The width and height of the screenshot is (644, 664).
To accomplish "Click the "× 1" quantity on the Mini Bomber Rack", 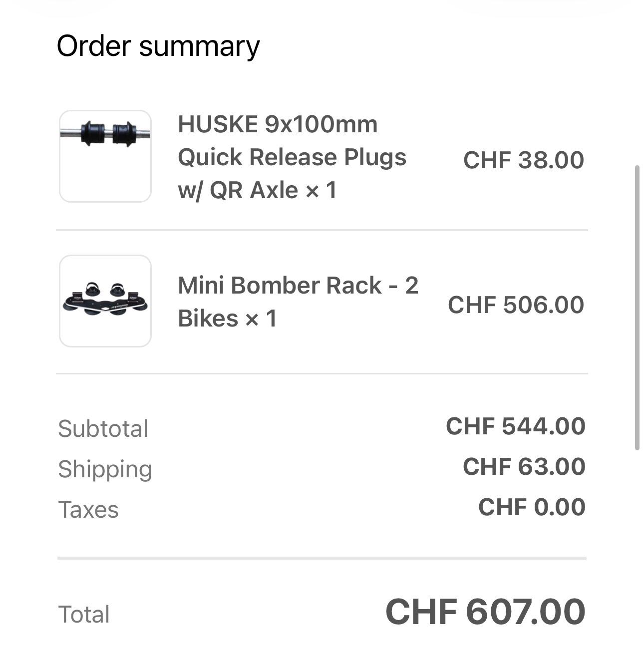I will (x=261, y=319).
